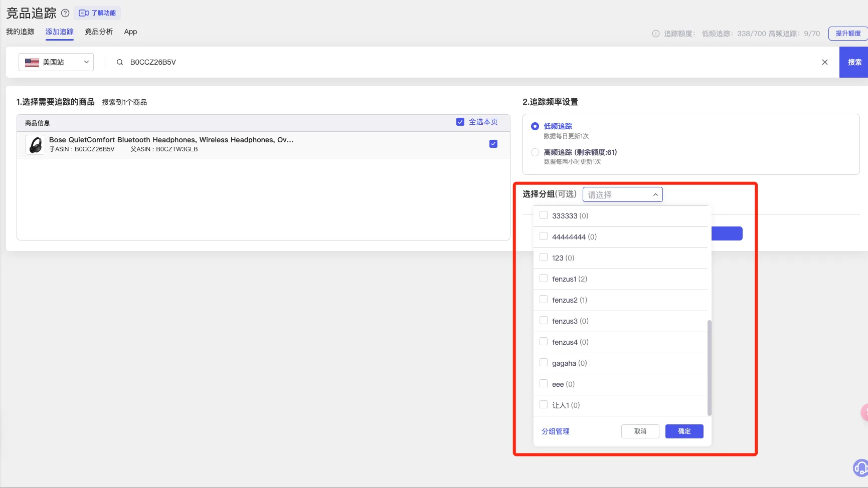868x488 pixels.
Task: Select the 添加追踪 tab
Action: (59, 32)
